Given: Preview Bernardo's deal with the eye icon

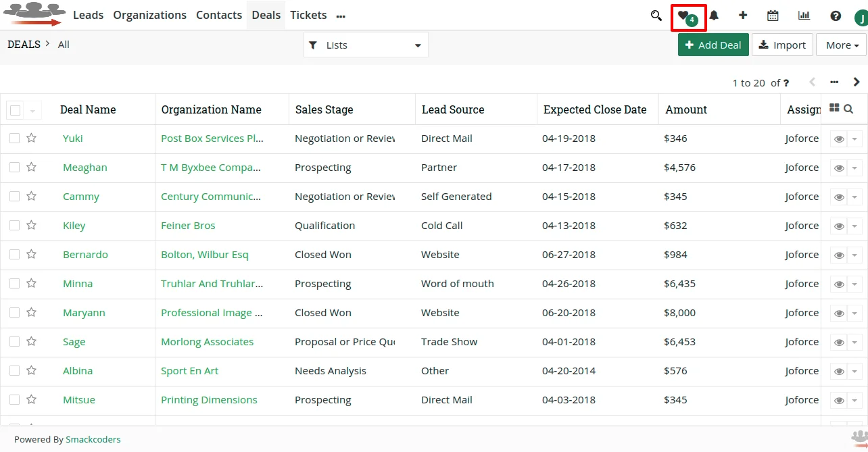Looking at the screenshot, I should [838, 255].
